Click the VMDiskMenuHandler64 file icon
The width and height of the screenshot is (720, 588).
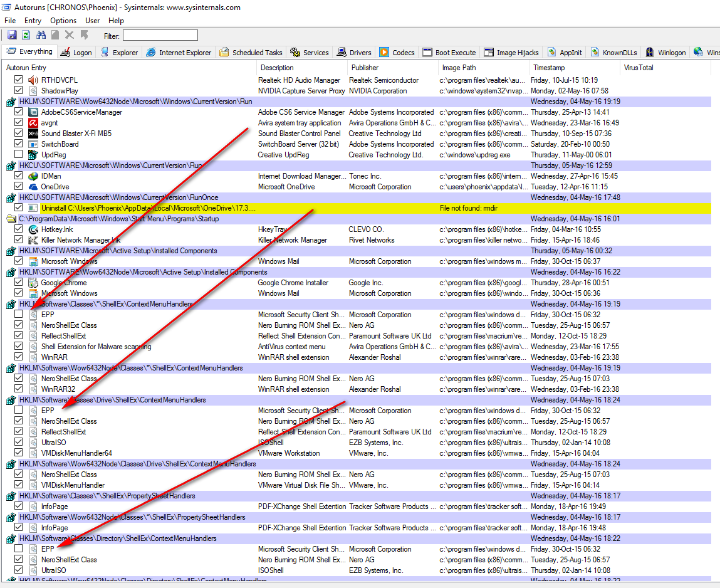tap(33, 453)
